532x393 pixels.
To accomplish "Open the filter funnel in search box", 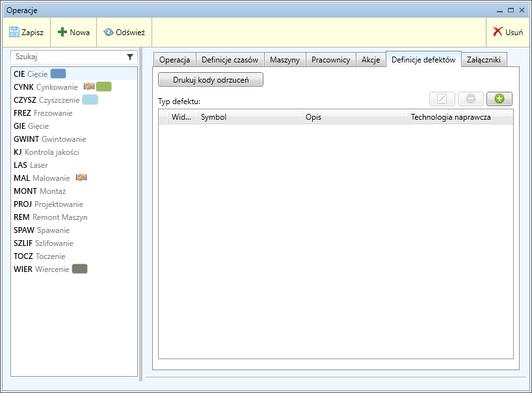I will tap(130, 57).
